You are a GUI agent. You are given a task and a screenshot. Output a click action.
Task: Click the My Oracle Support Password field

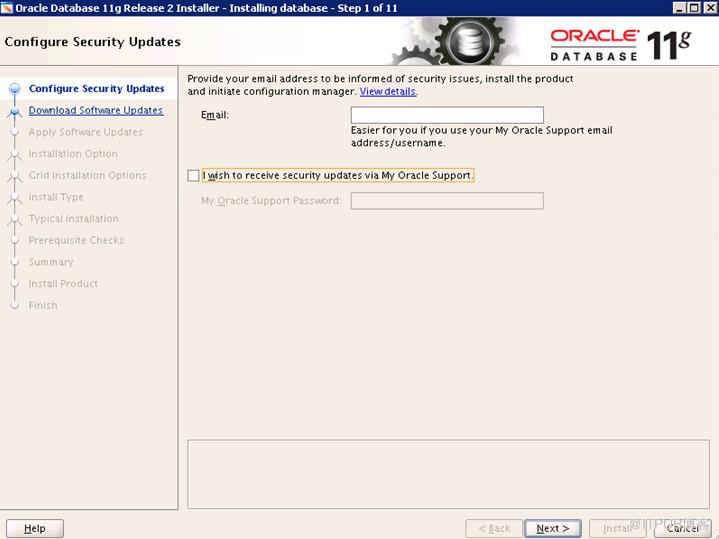(x=447, y=201)
